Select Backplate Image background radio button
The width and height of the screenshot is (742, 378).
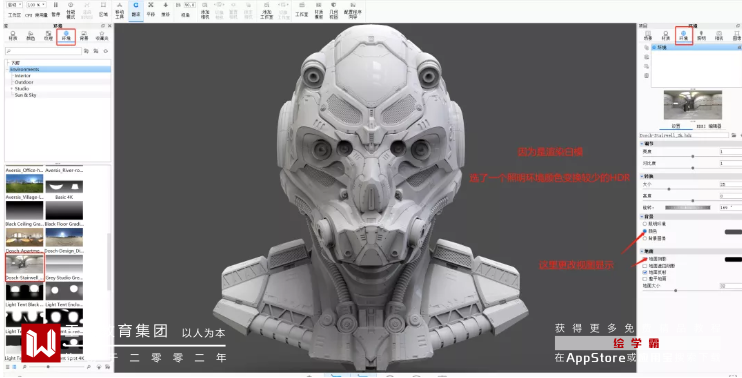tap(645, 238)
